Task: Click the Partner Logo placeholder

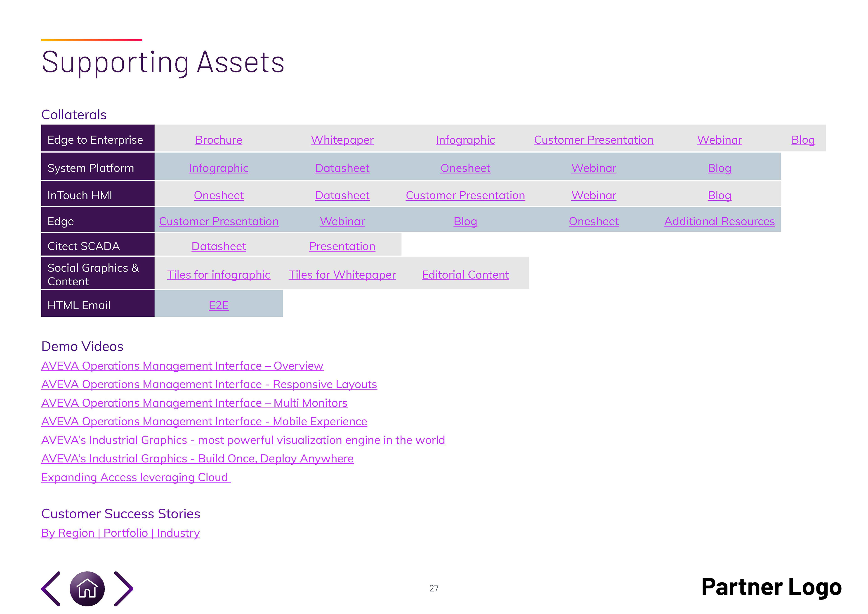Action: point(772,587)
